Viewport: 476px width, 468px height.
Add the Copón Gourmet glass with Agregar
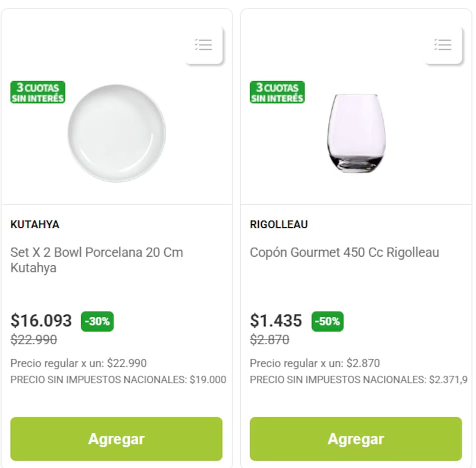(x=356, y=439)
